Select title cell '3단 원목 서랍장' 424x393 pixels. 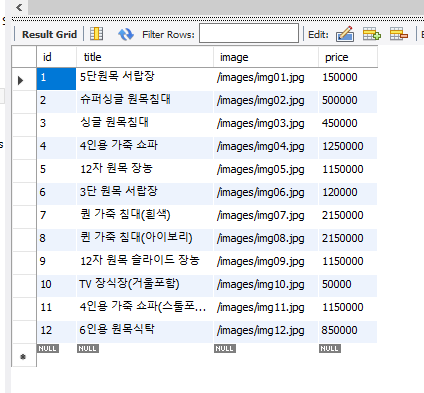pyautogui.click(x=145, y=193)
